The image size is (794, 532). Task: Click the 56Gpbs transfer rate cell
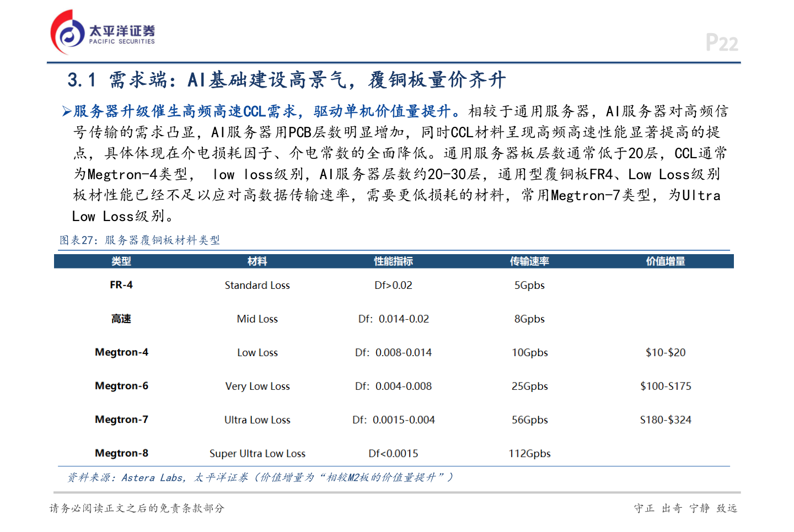(x=529, y=420)
